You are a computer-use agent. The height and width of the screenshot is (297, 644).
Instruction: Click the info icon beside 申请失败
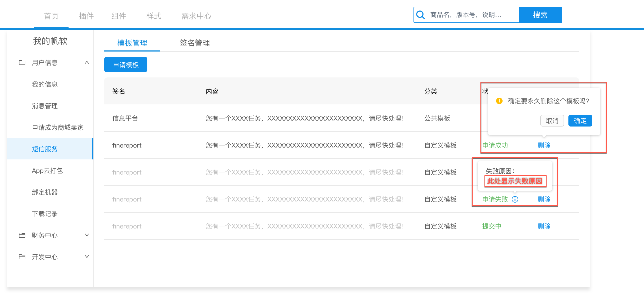515,199
